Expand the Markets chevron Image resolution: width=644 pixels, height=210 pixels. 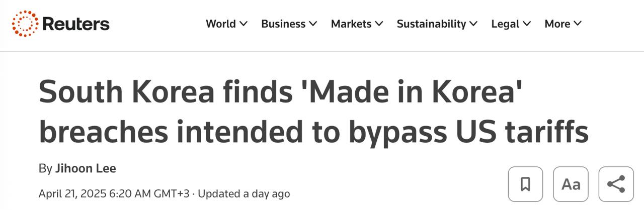379,24
